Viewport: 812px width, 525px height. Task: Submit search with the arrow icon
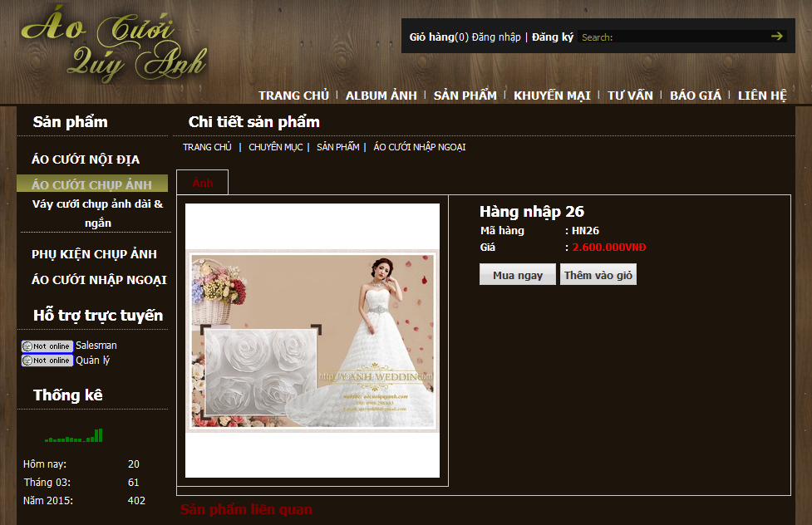tap(777, 36)
